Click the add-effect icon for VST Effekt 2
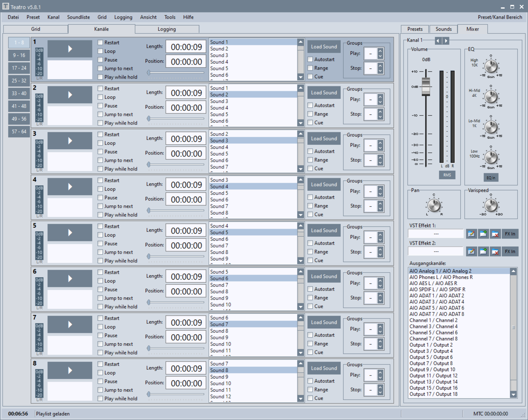The image size is (528, 420). [483, 252]
